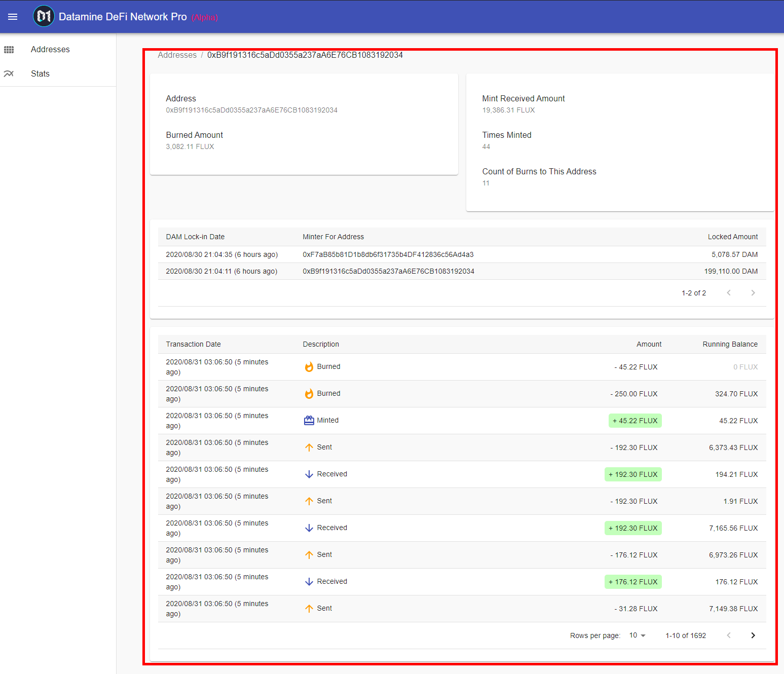This screenshot has height=674, width=784.
Task: Click up-arrow icon on Sent 1.91 FLUX row
Action: point(309,501)
